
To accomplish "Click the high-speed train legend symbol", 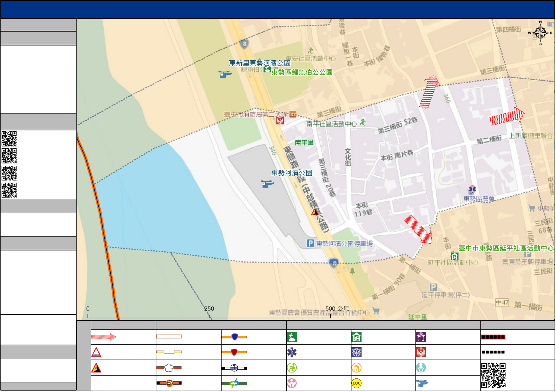I will click(169, 383).
